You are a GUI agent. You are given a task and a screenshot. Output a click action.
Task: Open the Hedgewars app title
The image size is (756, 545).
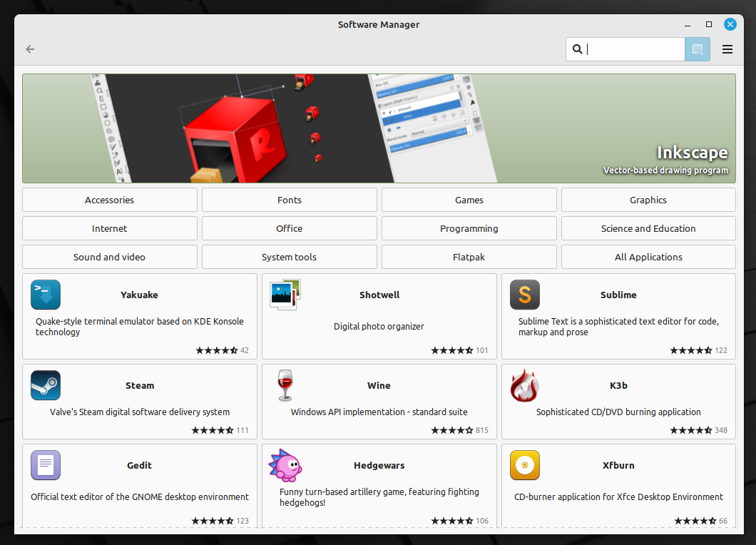379,465
